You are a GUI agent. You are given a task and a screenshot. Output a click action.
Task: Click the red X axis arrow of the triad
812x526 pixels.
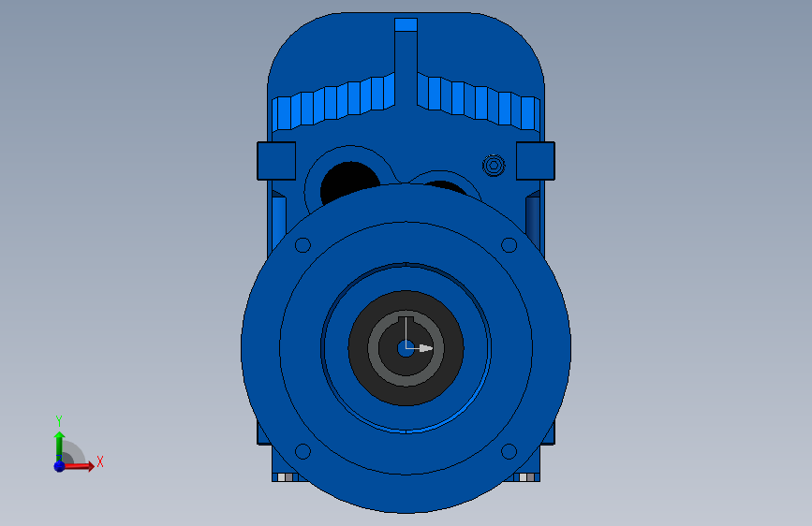pyautogui.click(x=78, y=466)
